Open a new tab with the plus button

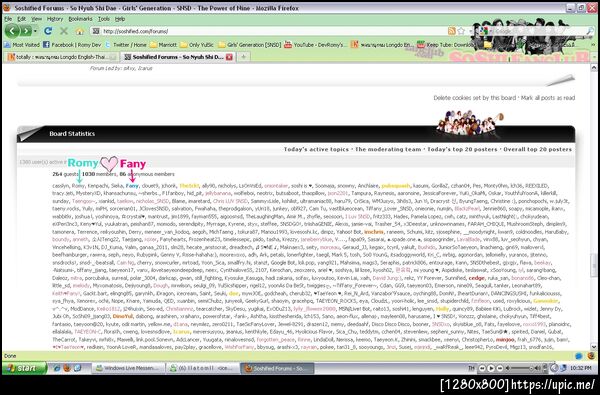pyautogui.click(x=243, y=57)
